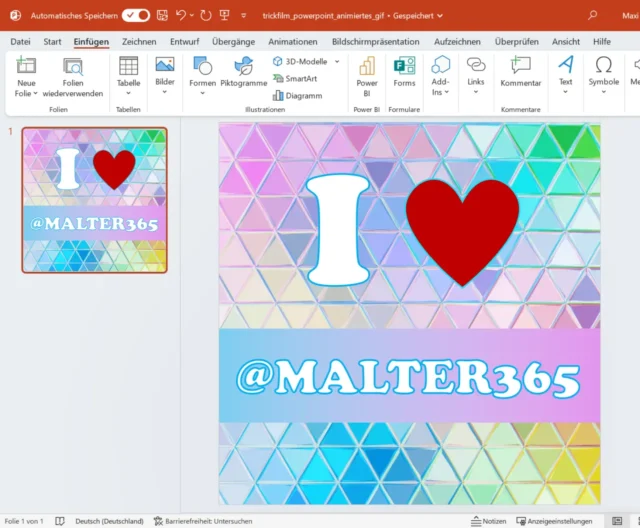Select slide 1 thumbnail in panel
Screen dimensions: 640x528
coord(94,200)
